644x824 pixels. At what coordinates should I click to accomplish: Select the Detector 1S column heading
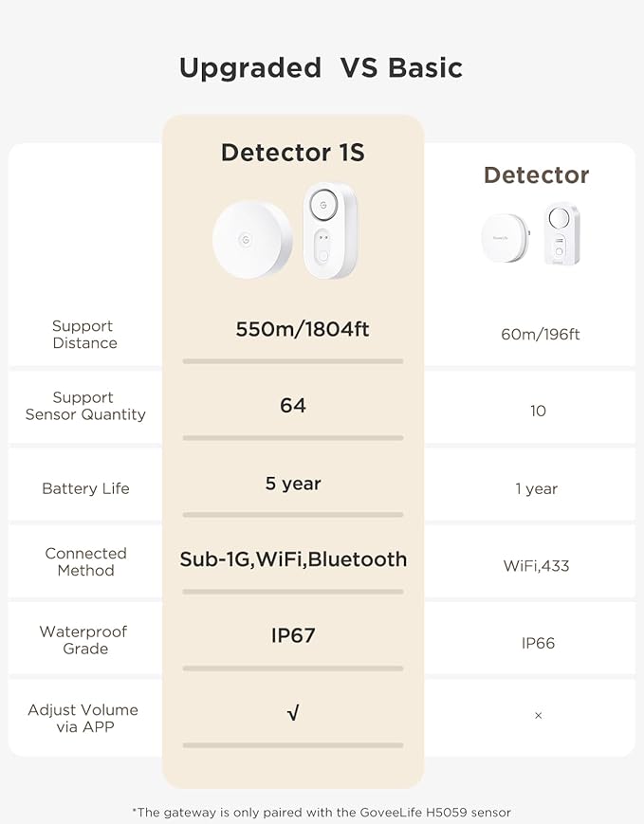(x=292, y=153)
